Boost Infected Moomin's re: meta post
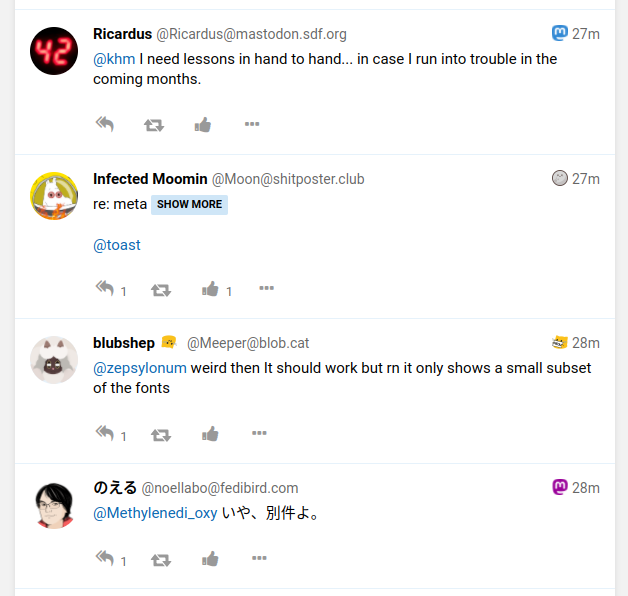The height and width of the screenshot is (596, 628). coord(161,290)
